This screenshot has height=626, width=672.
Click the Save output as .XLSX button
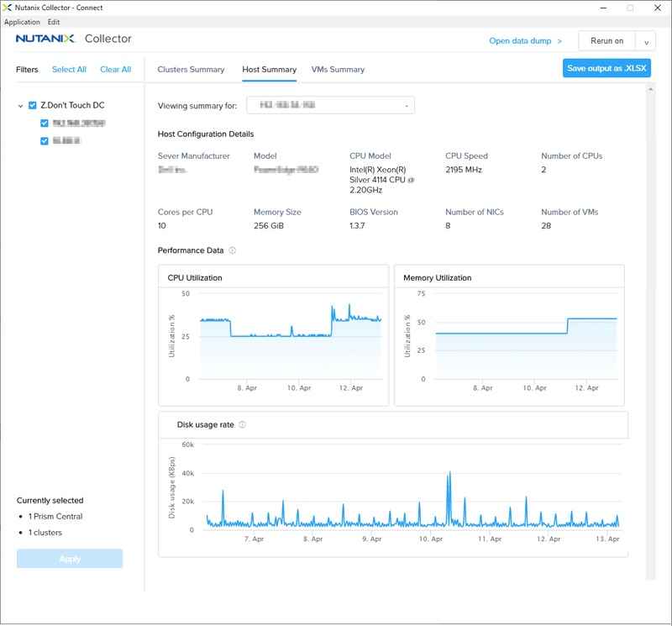pos(606,68)
